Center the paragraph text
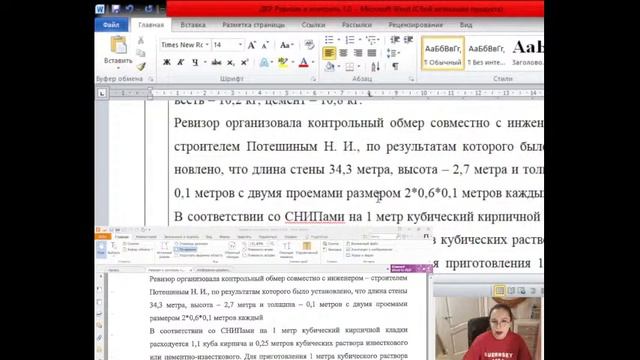 pyautogui.click(x=344, y=53)
